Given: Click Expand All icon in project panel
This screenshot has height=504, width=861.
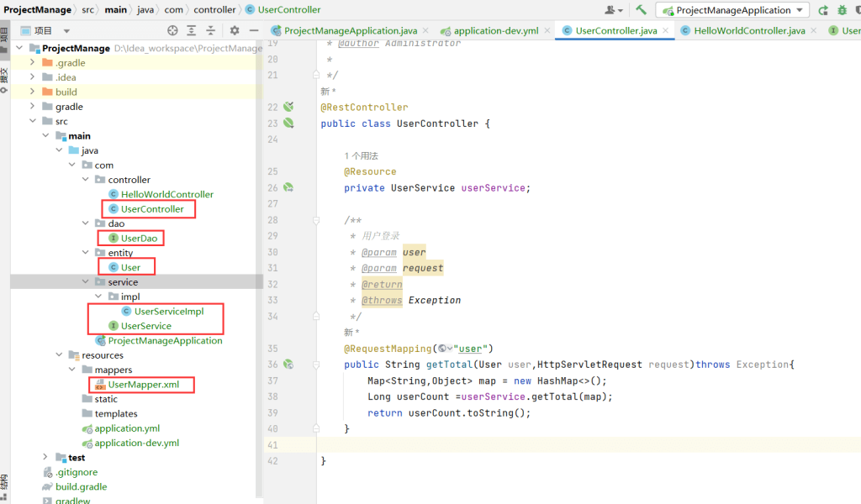Looking at the screenshot, I should click(x=192, y=30).
